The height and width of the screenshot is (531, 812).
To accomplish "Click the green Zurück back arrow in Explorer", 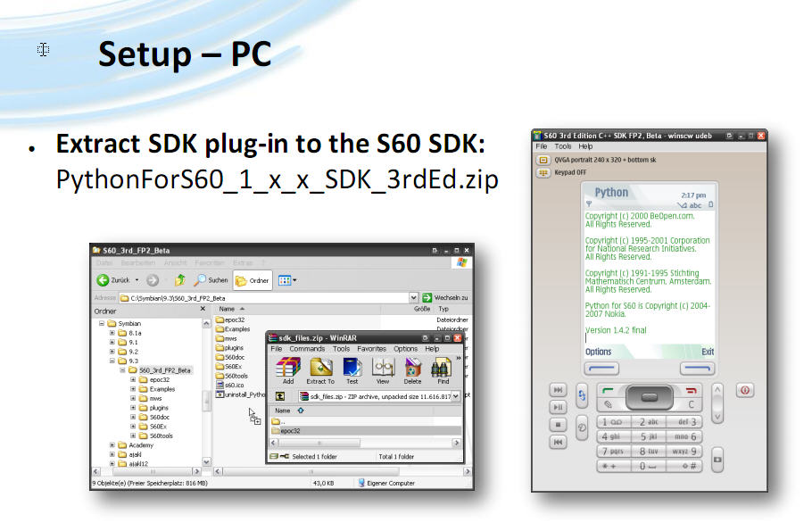I will [103, 280].
